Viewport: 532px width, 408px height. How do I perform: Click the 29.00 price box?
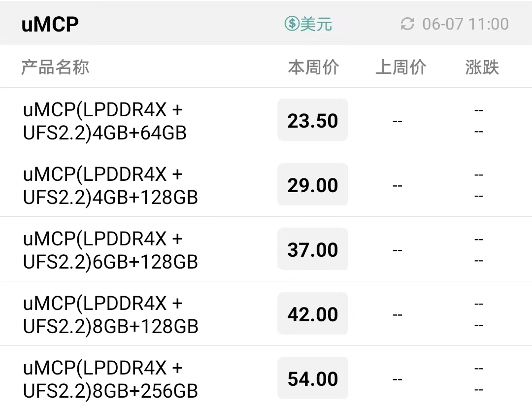click(313, 184)
